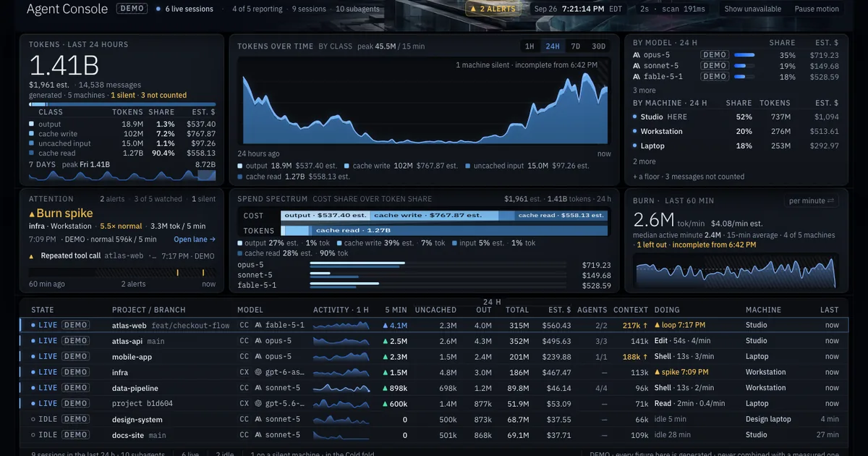Click the Workstation machine row in By Machine
868x456 pixels.
pyautogui.click(x=736, y=132)
